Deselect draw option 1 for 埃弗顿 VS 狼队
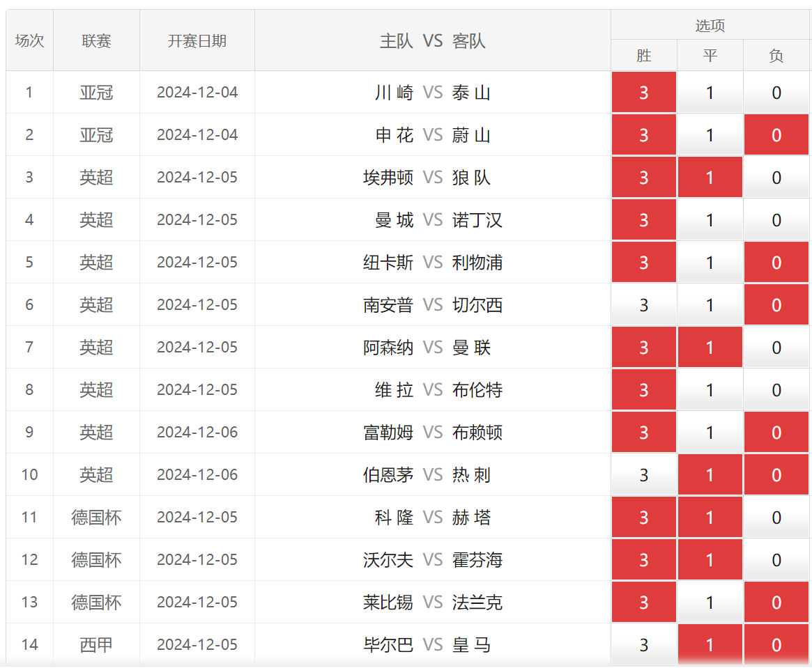 (x=710, y=178)
